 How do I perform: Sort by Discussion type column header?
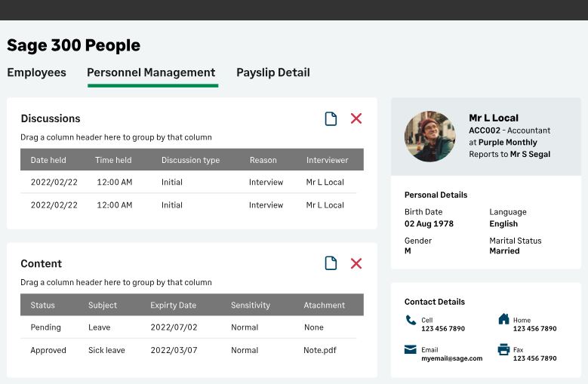190,160
